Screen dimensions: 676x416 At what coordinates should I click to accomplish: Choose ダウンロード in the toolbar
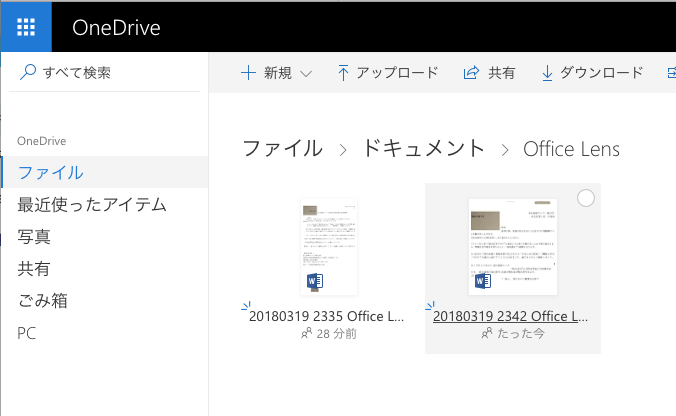(601, 72)
